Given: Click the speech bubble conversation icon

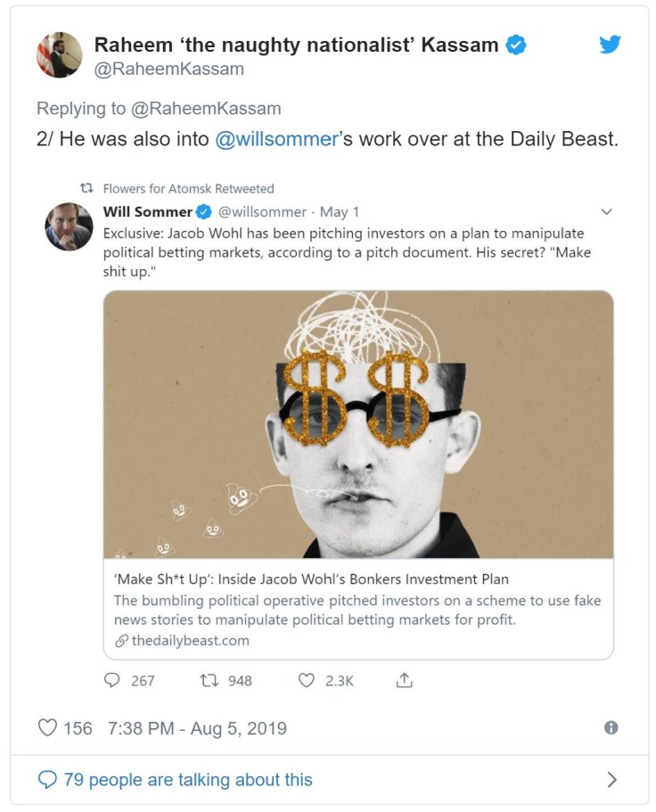Looking at the screenshot, I should coord(47,780).
